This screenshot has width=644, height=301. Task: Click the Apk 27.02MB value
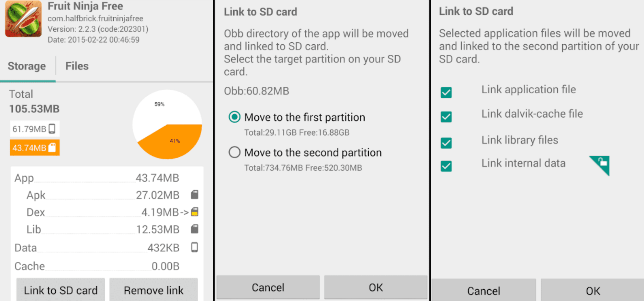point(158,195)
